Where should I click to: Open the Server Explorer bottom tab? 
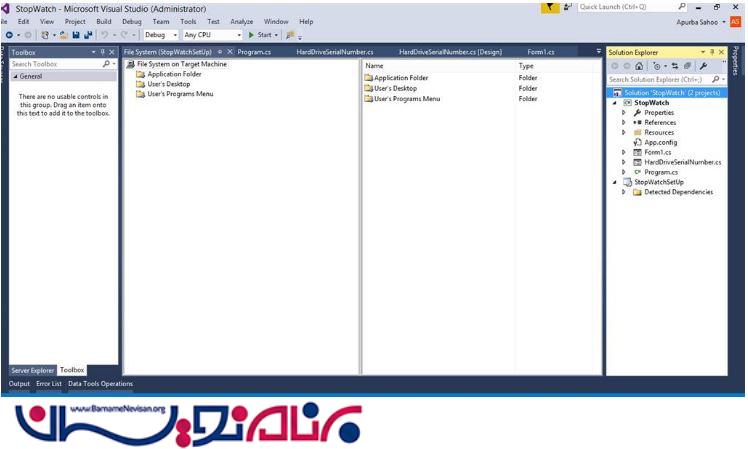tap(32, 370)
